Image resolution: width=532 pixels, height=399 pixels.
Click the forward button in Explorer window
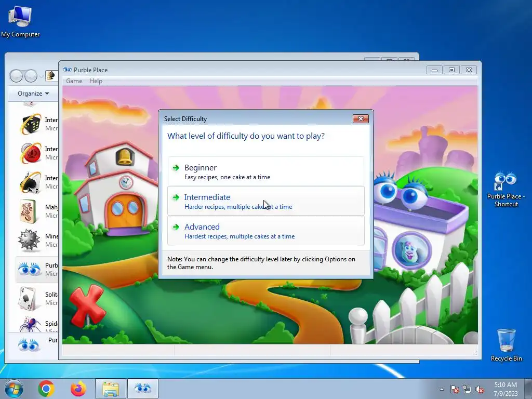tap(31, 76)
